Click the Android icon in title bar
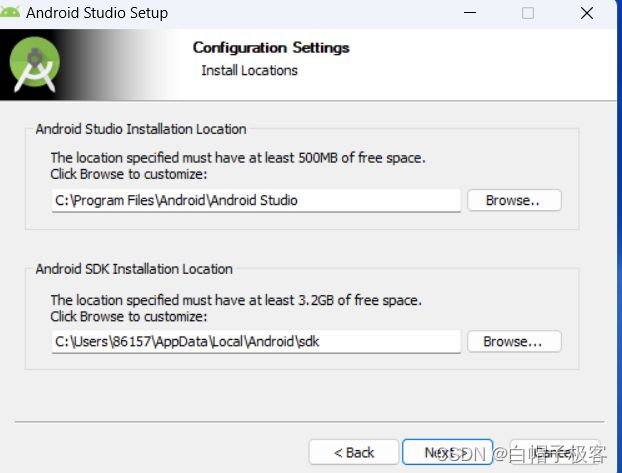The image size is (622, 473). click(10, 12)
